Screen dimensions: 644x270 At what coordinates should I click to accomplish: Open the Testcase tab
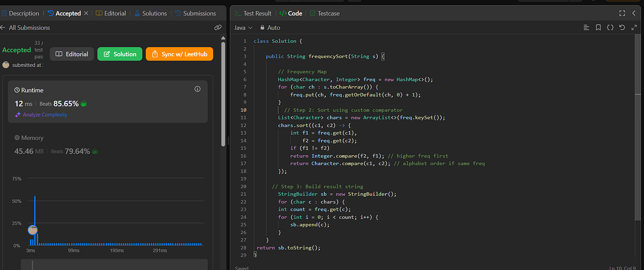point(324,13)
